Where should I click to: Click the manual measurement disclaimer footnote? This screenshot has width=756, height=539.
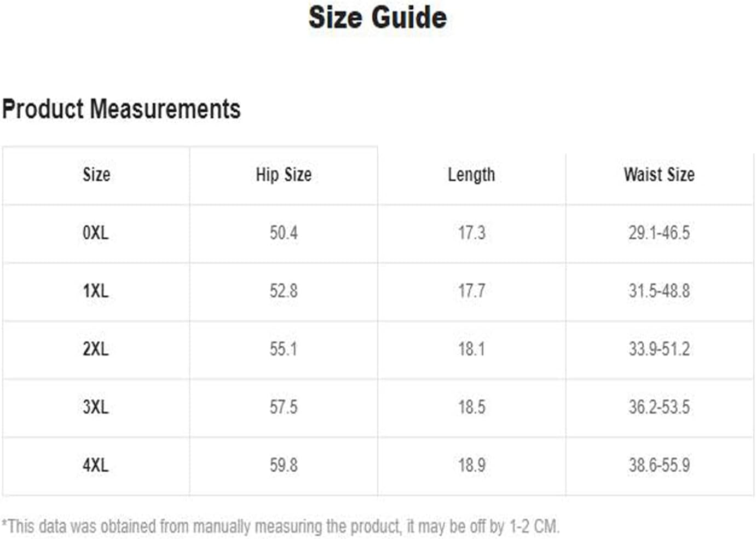(x=280, y=526)
